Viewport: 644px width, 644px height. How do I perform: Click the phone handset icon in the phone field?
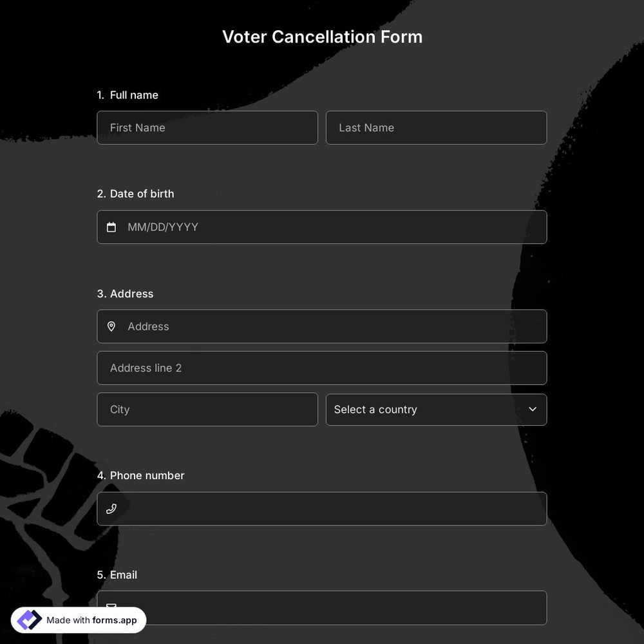(x=111, y=508)
